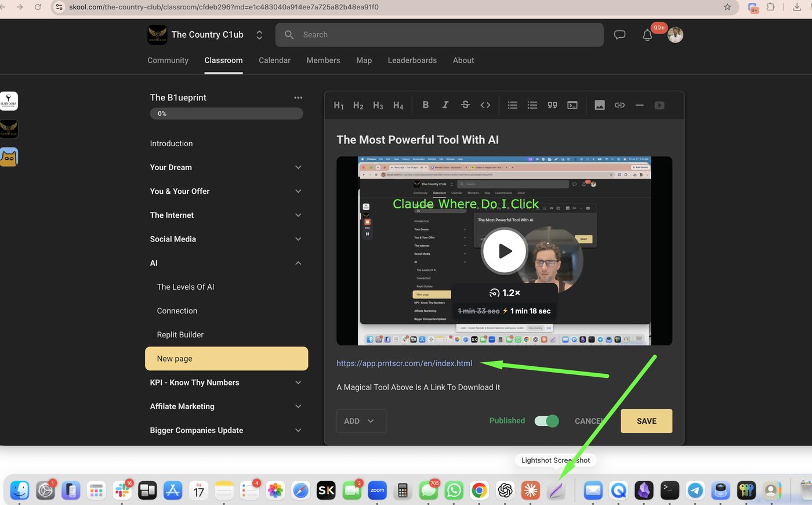Expand the Your Dream section
Image resolution: width=812 pixels, height=505 pixels.
[x=298, y=167]
